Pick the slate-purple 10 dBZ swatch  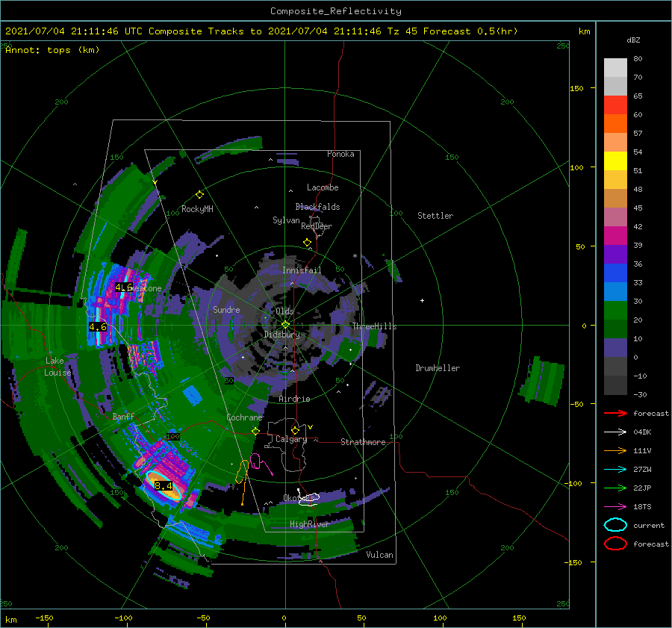click(615, 348)
